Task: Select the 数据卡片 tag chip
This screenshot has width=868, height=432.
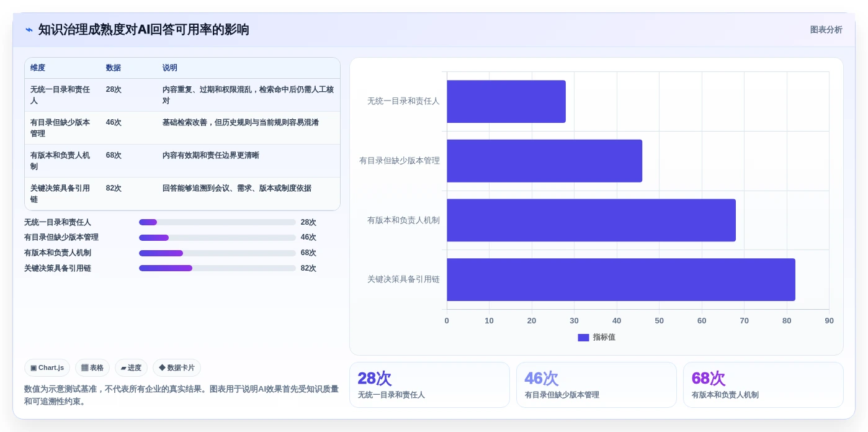Action: click(177, 367)
